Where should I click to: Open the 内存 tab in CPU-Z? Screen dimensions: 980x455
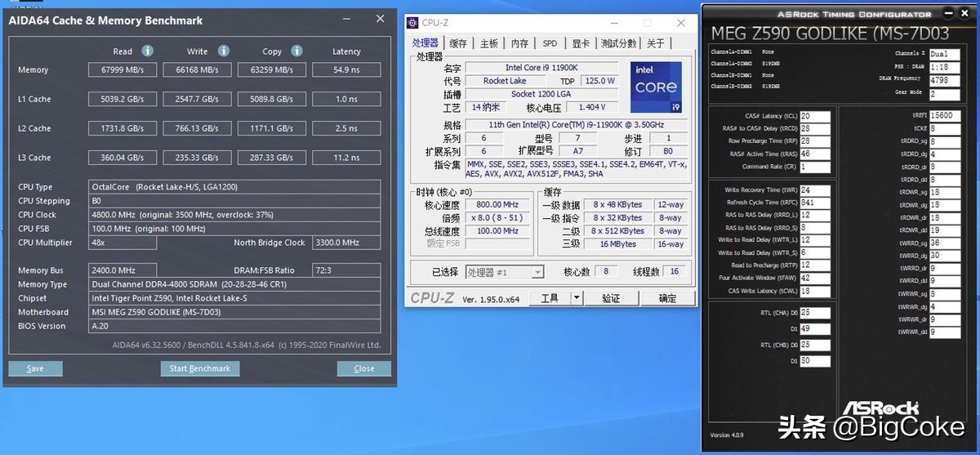(x=520, y=43)
